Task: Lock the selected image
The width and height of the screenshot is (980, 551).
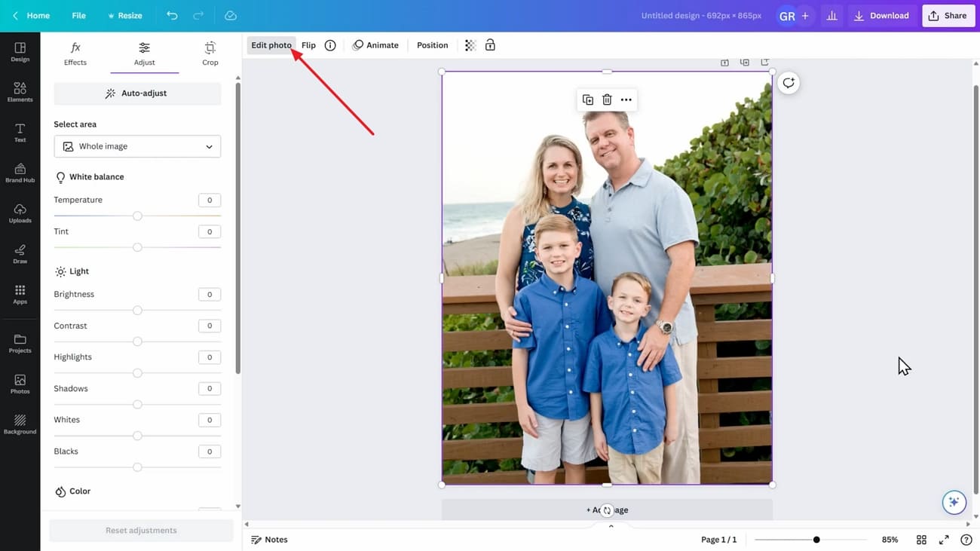Action: click(490, 45)
